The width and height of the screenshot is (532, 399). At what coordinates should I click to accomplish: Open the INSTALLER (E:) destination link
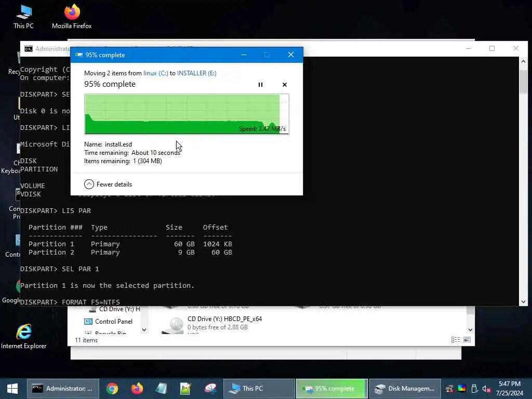(x=197, y=73)
